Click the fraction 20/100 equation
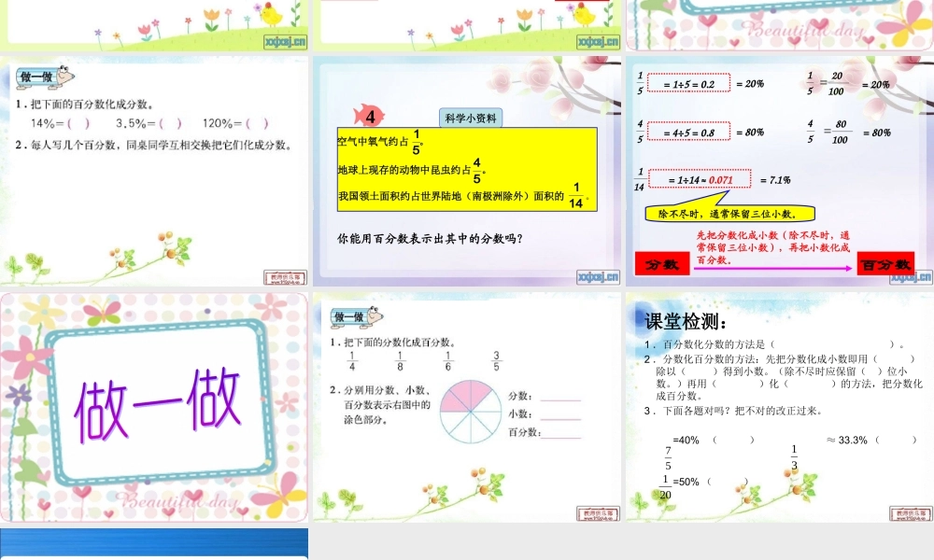Viewport: 934px width, 560px height. tap(848, 84)
